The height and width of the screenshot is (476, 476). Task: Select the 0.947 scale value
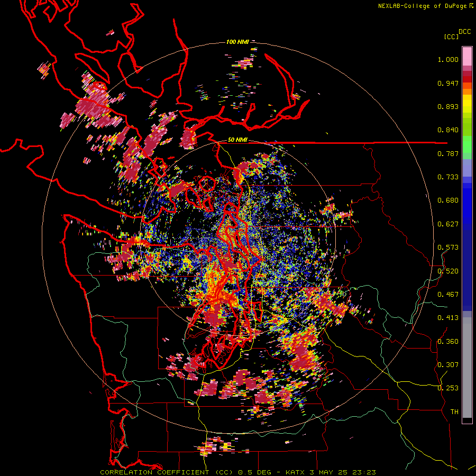pyautogui.click(x=448, y=83)
